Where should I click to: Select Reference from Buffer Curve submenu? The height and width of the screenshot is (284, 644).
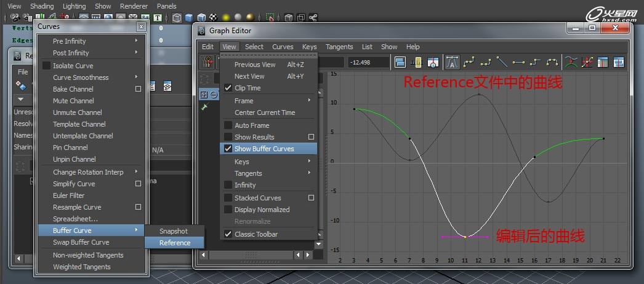(x=175, y=243)
